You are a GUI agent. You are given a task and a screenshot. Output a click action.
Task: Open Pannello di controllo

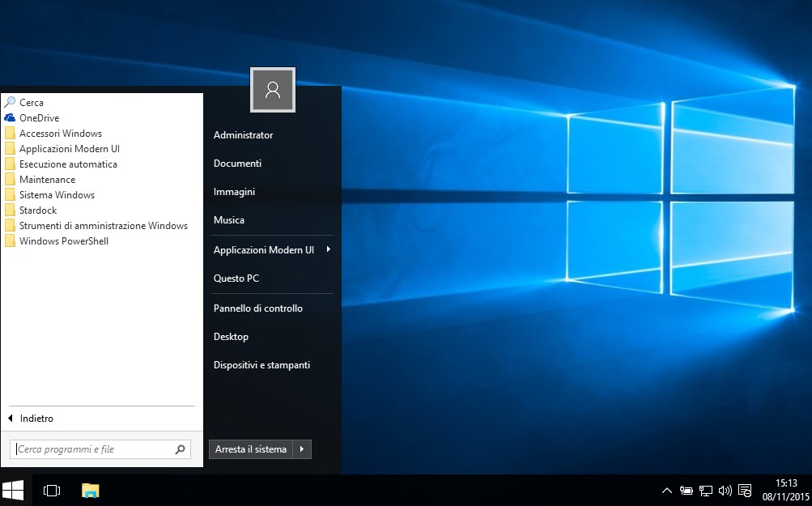(x=258, y=308)
